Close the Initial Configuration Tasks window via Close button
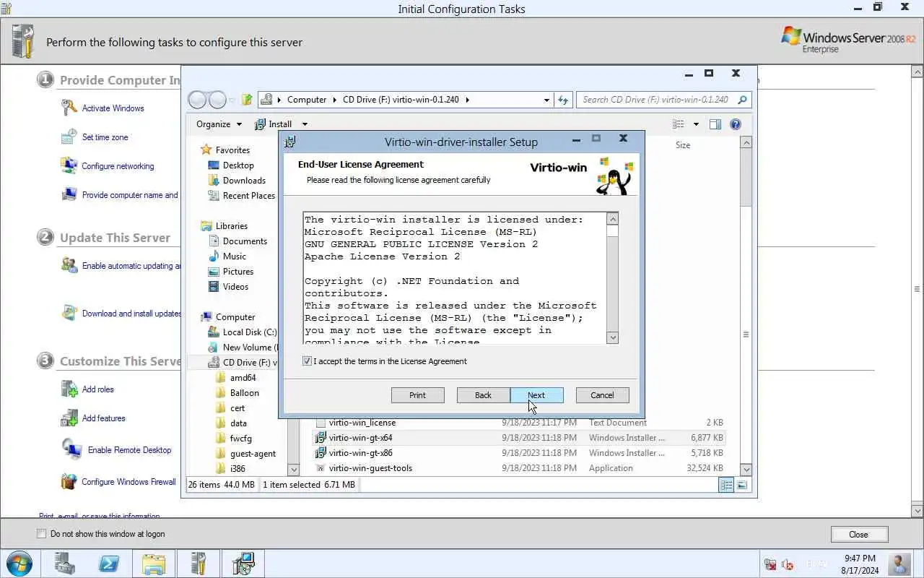This screenshot has width=924, height=578. (x=858, y=535)
